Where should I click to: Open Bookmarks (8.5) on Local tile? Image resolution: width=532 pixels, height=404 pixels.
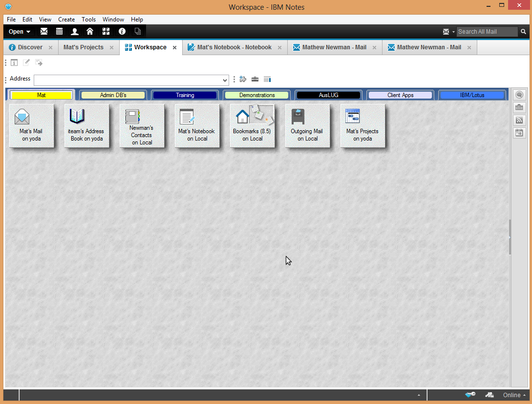coord(253,126)
